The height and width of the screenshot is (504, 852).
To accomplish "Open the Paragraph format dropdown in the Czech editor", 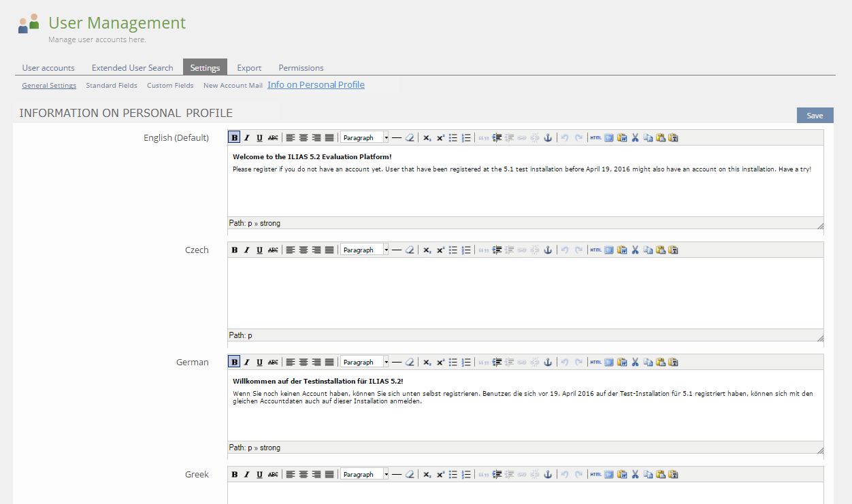I will pyautogui.click(x=365, y=250).
